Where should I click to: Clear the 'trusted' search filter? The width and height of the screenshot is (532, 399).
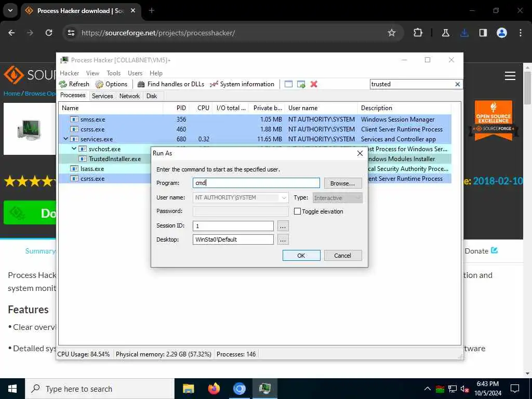click(x=457, y=84)
